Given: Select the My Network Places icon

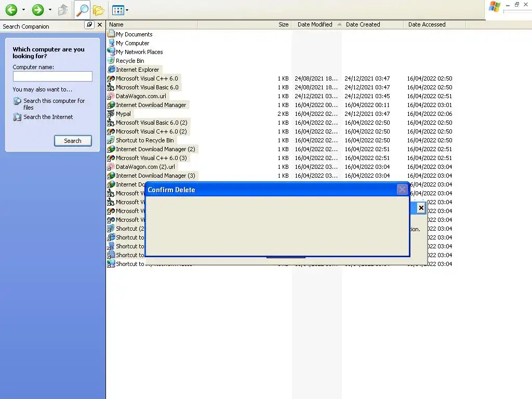Looking at the screenshot, I should tap(111, 51).
